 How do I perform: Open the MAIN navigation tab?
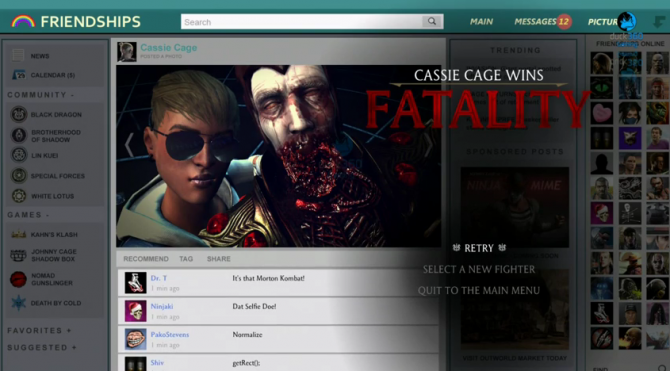click(482, 21)
